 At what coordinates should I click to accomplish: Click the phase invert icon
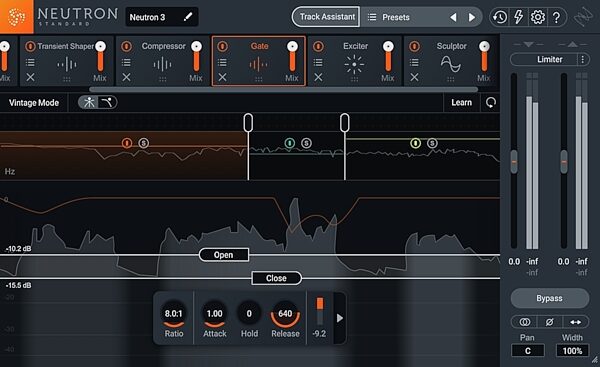[549, 322]
